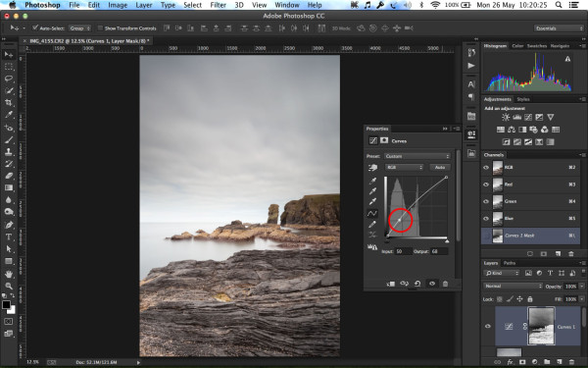
Task: Add a Levels adjustment
Action: pyautogui.click(x=516, y=117)
